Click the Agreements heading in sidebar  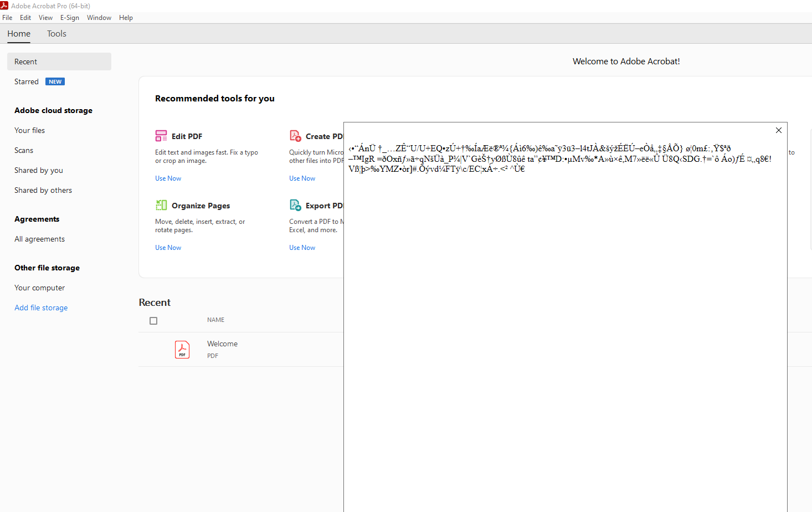point(37,219)
